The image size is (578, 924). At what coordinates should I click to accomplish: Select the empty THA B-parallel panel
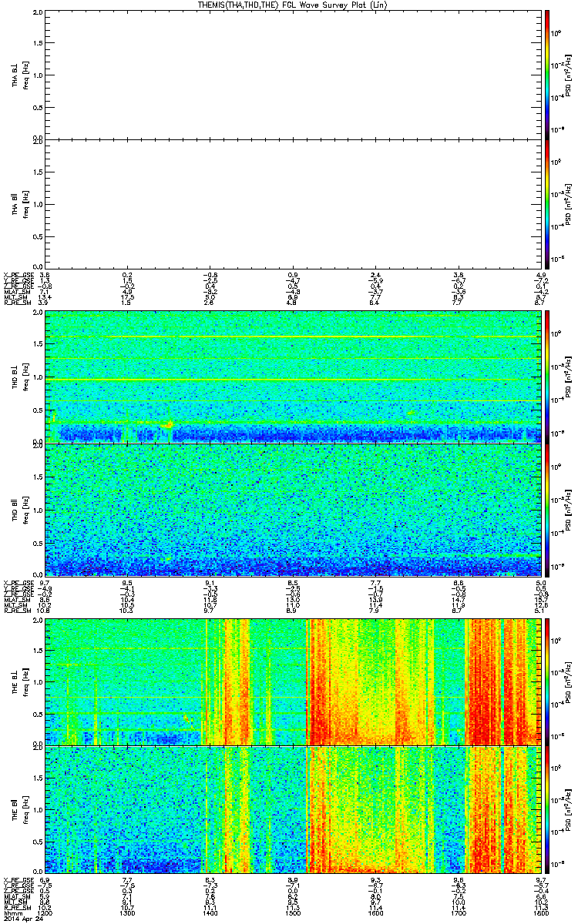pos(293,203)
